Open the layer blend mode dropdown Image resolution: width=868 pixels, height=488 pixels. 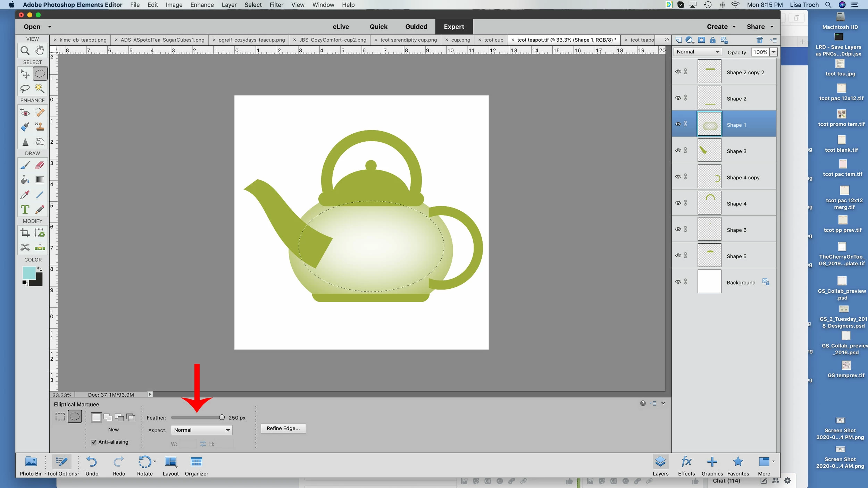click(x=698, y=52)
